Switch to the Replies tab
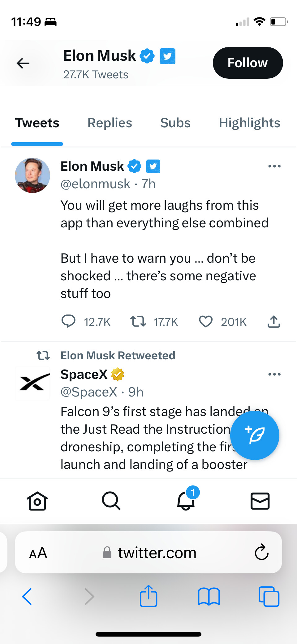This screenshot has height=644, width=297. pos(110,123)
